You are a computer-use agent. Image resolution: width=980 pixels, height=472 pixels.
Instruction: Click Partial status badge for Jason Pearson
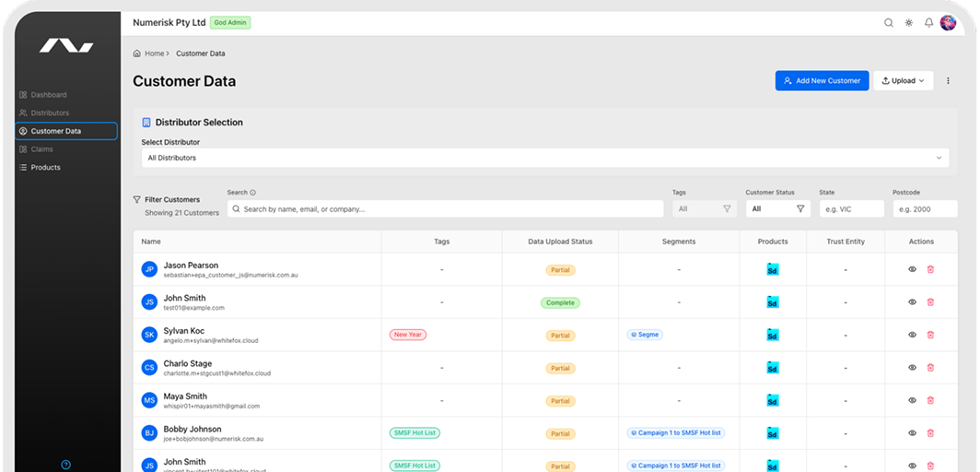(x=560, y=270)
